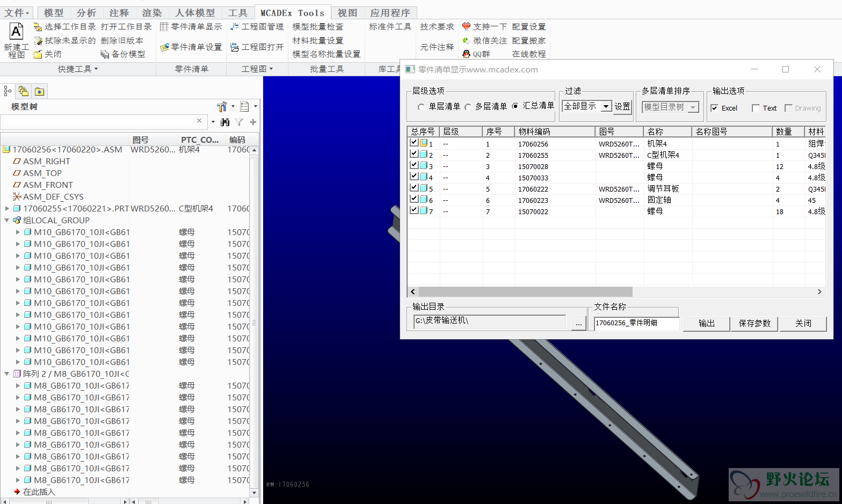This screenshot has width=842, height=504.
Task: Collapse the 阵列 2 / M8_GB6170 node
Action: point(7,374)
